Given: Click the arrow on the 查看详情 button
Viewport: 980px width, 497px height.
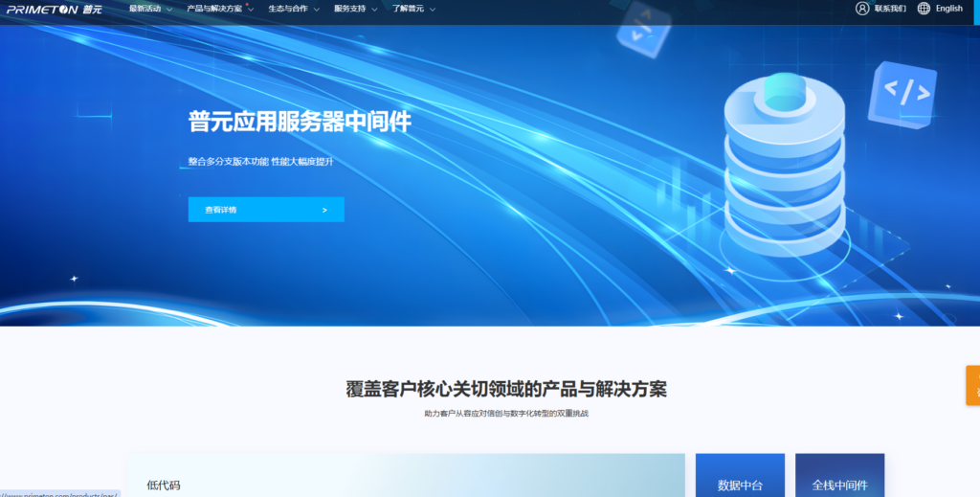Looking at the screenshot, I should pos(324,210).
